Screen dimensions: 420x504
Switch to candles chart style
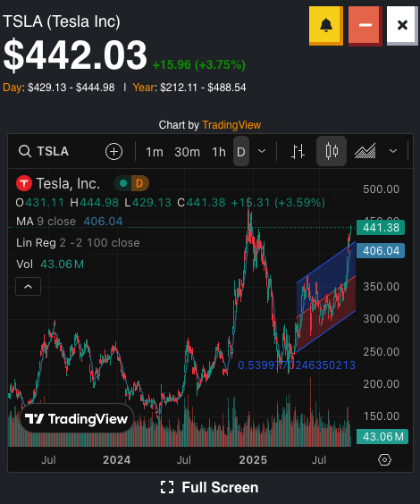click(x=332, y=151)
